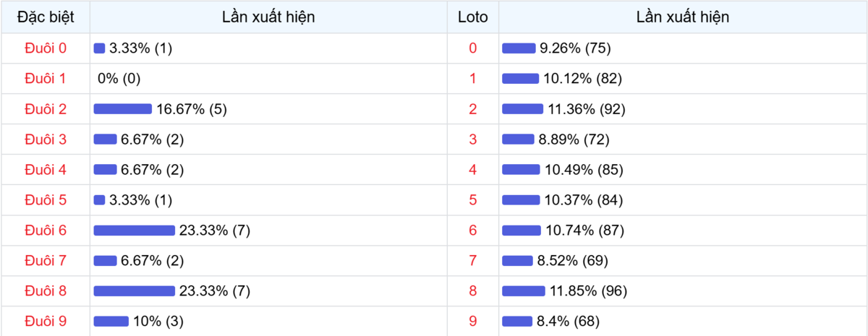
Task: Click the 'Đuôi 6' row label
Action: coord(45,231)
